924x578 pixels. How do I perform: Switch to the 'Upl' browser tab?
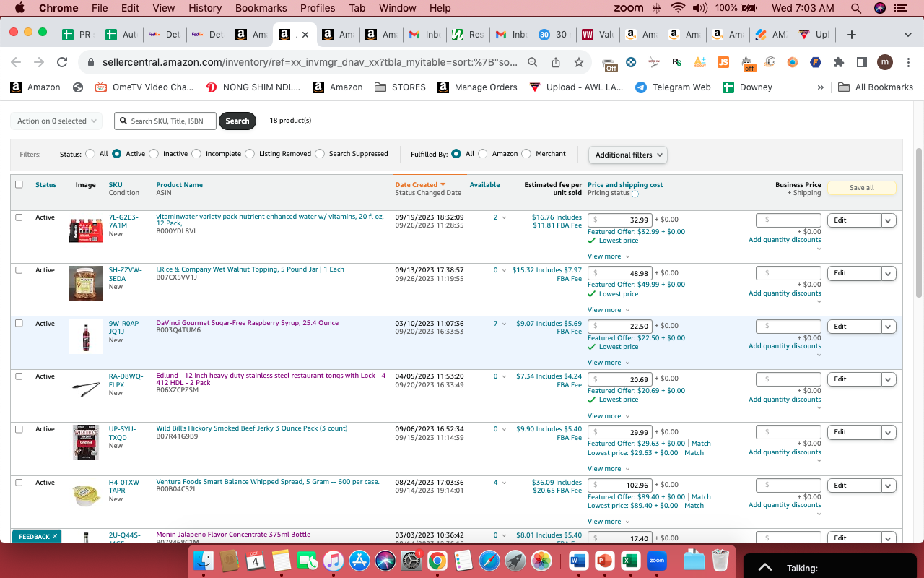(x=816, y=35)
